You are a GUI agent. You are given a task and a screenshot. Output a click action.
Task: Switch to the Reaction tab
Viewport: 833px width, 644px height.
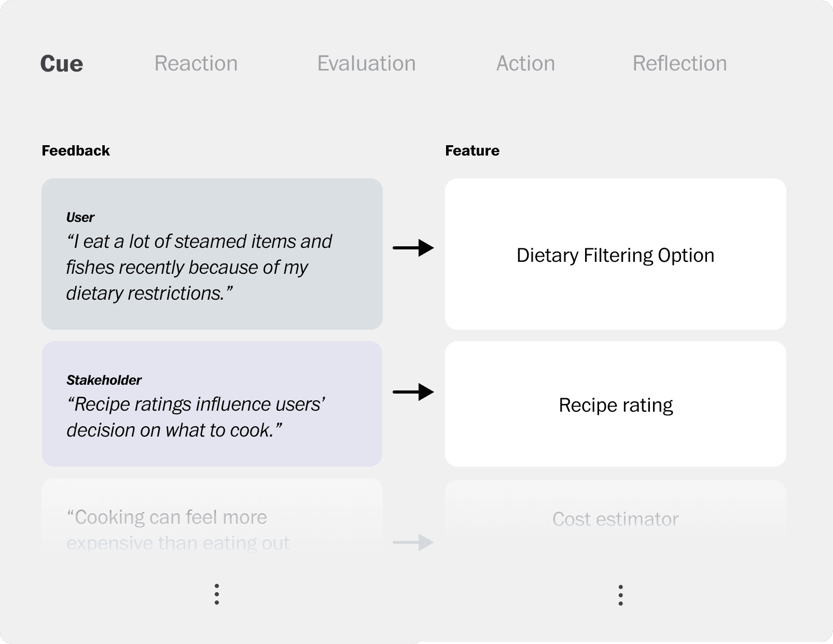tap(196, 64)
